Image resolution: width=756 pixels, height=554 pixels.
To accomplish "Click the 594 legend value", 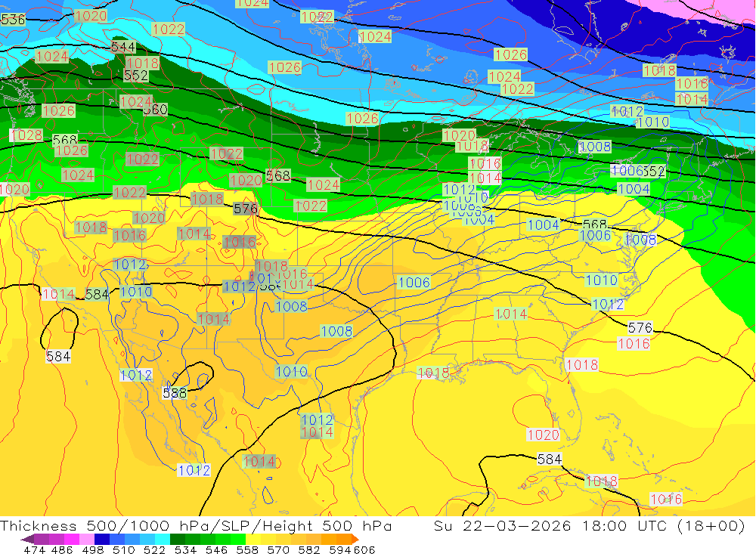I will click(340, 549).
